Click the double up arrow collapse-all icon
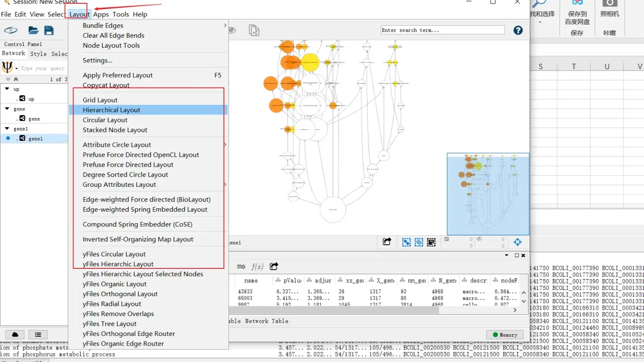 coord(16,79)
